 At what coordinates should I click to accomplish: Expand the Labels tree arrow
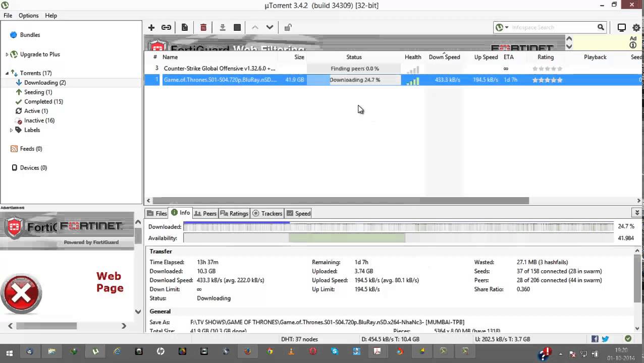[x=11, y=130]
